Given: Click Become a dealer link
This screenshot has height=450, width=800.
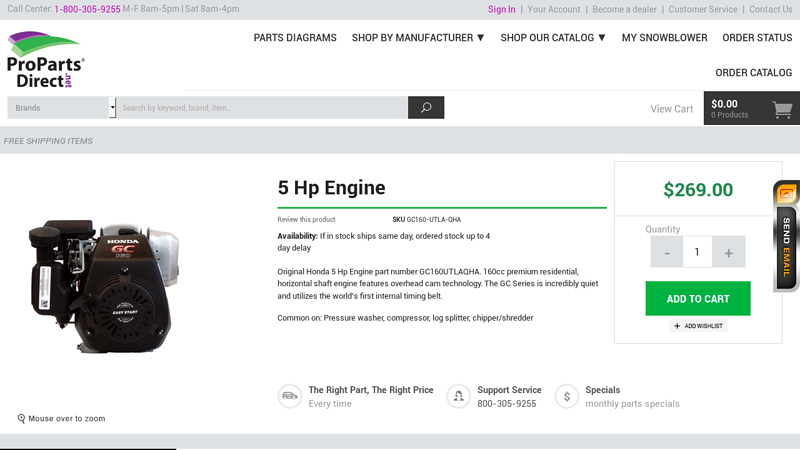Looking at the screenshot, I should 624,9.
